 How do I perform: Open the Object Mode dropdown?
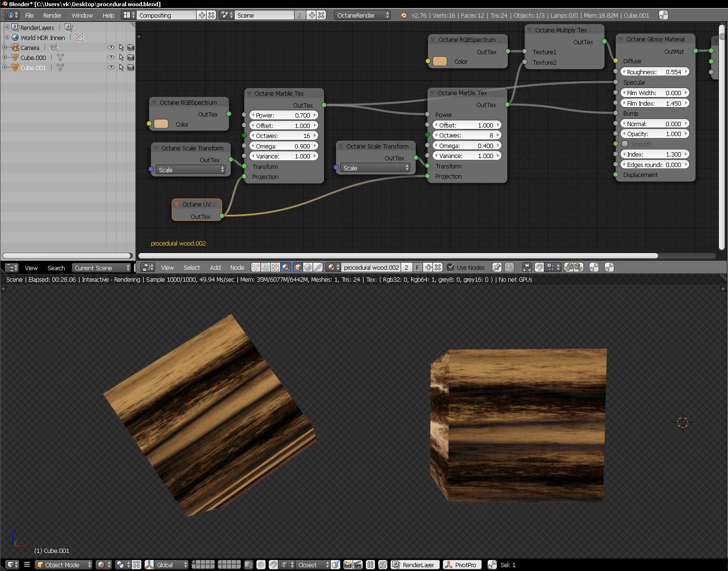point(63,565)
